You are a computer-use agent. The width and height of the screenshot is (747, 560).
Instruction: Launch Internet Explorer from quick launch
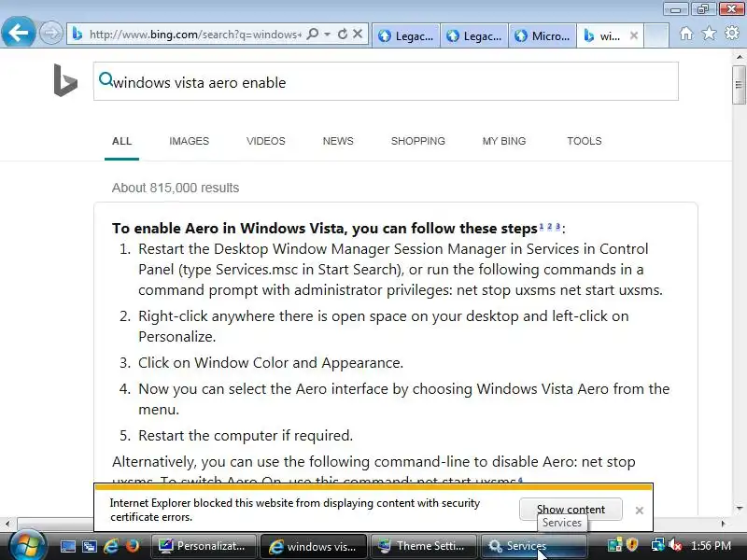click(110, 546)
